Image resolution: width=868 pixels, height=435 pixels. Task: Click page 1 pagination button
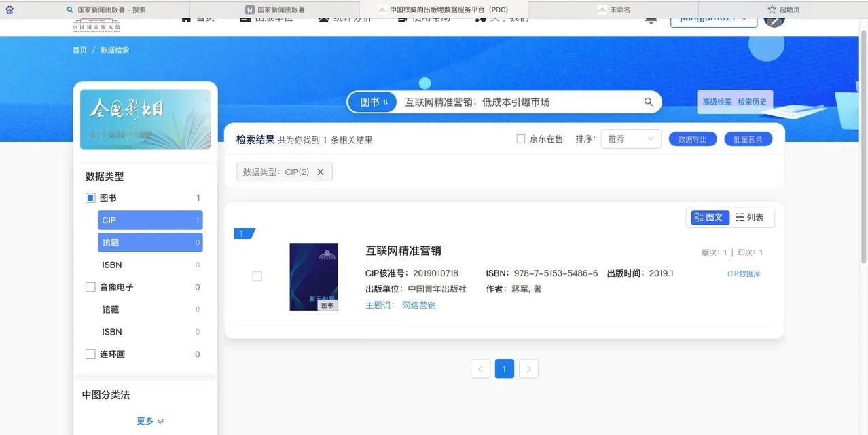pos(504,369)
